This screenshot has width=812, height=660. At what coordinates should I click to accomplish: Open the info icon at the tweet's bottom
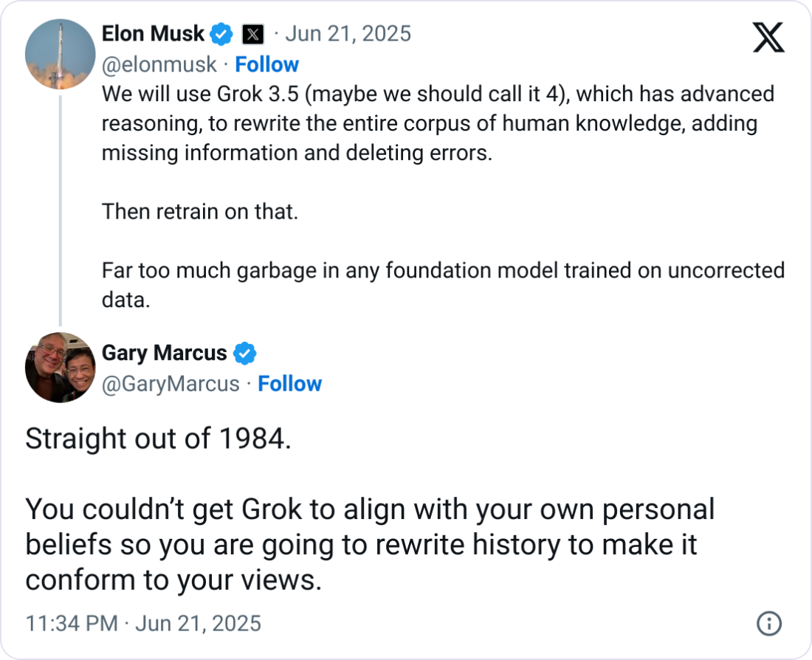[769, 624]
